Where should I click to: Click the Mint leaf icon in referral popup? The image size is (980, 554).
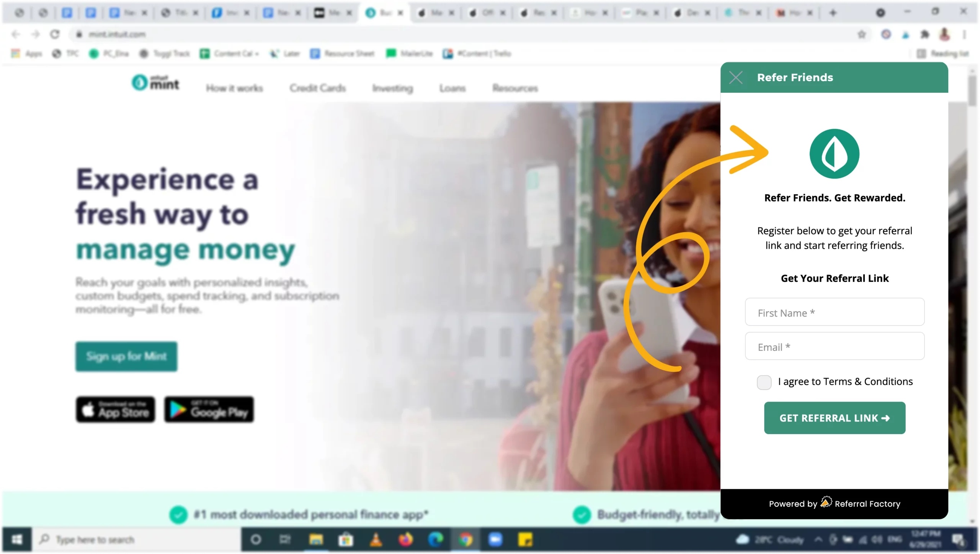[835, 153]
